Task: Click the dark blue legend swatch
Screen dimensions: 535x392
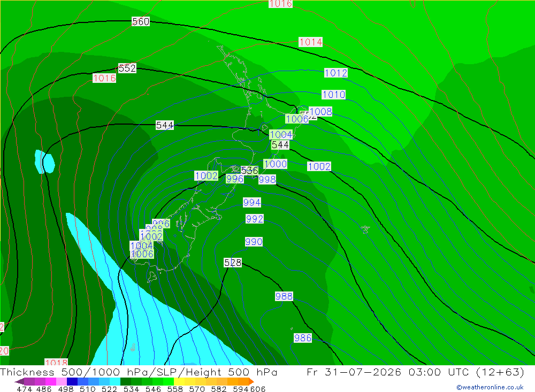Action: [x=72, y=381]
